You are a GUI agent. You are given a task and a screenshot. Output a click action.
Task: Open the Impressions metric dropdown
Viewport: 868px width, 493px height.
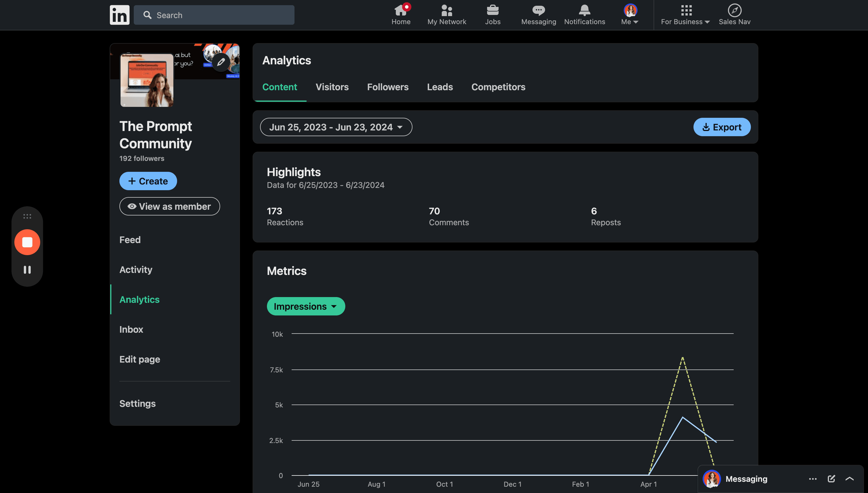click(x=306, y=306)
